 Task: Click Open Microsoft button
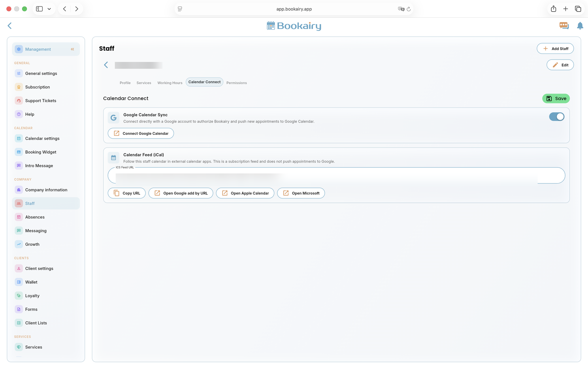click(x=301, y=193)
